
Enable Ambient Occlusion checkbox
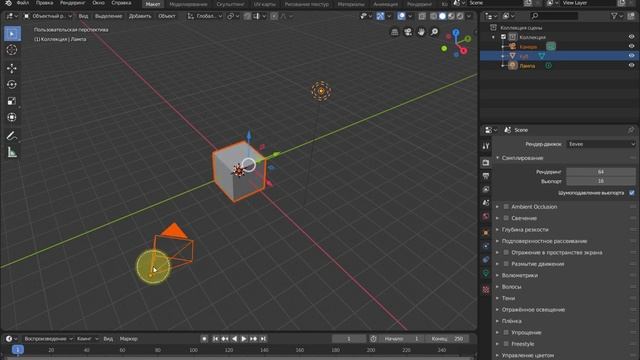click(506, 207)
